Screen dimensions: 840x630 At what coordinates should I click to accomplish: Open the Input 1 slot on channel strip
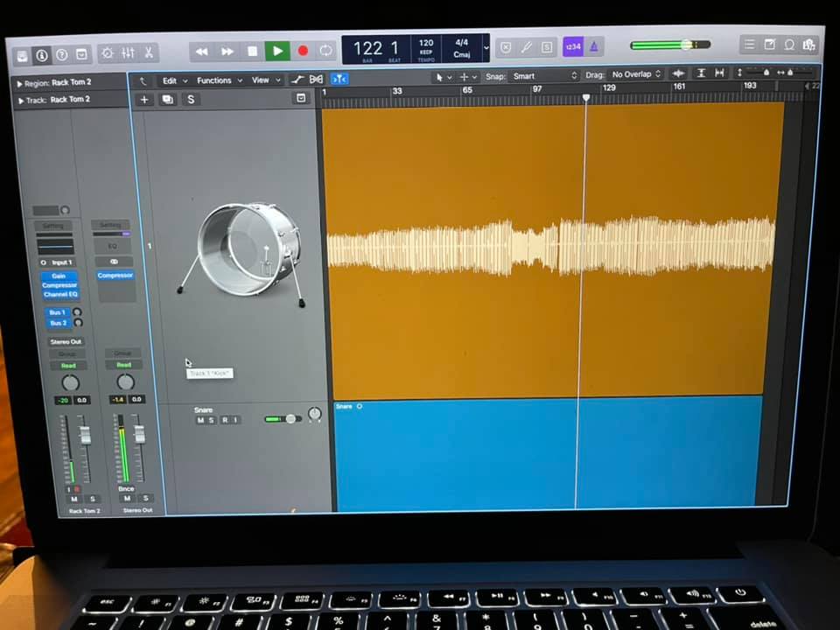point(58,262)
